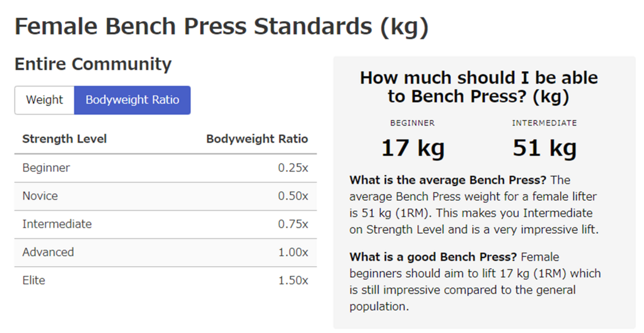
Task: Click the Female Bench Press Standards page title
Action: 221,26
